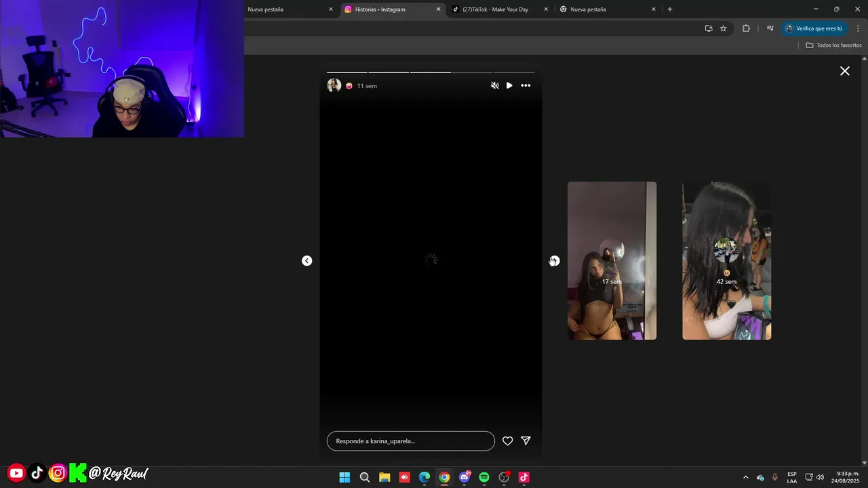Open the Chrome three-dot menu
Screen dimensions: 868x488
858,28
